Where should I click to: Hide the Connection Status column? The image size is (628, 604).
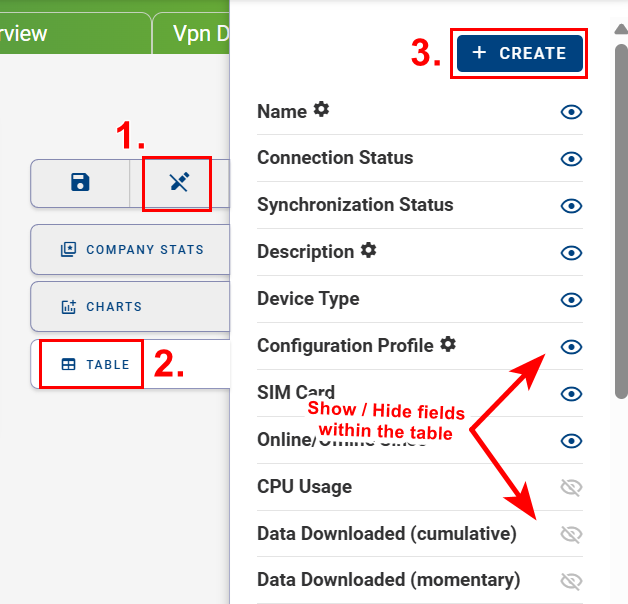click(x=571, y=159)
